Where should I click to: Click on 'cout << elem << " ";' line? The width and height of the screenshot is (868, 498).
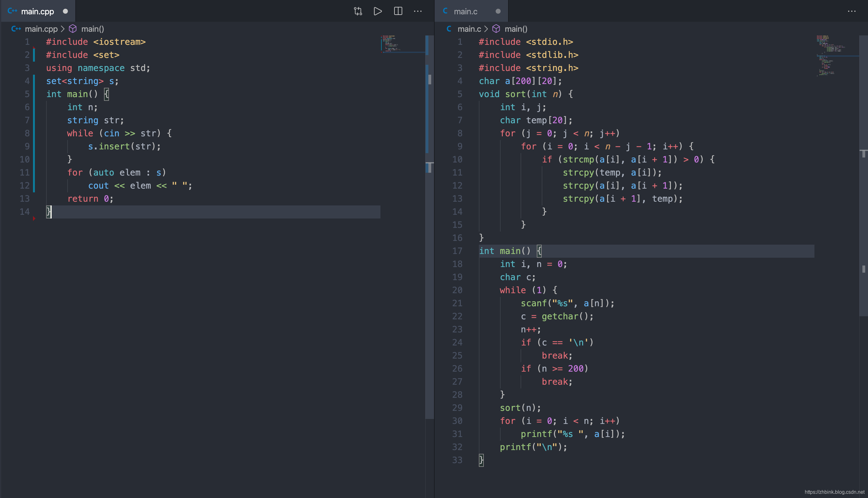tap(140, 186)
